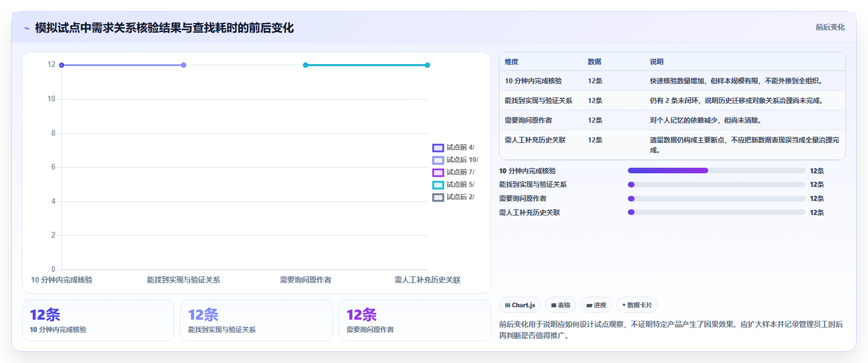The width and height of the screenshot is (868, 363).
Task: Select the 能找到实现与验证关系 table row label
Action: pyautogui.click(x=538, y=101)
